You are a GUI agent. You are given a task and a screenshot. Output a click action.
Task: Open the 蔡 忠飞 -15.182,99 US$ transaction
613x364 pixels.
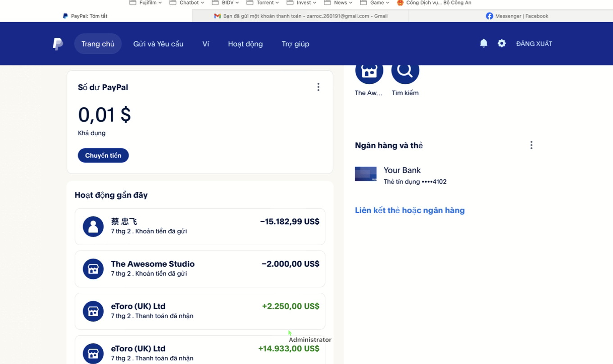point(200,227)
